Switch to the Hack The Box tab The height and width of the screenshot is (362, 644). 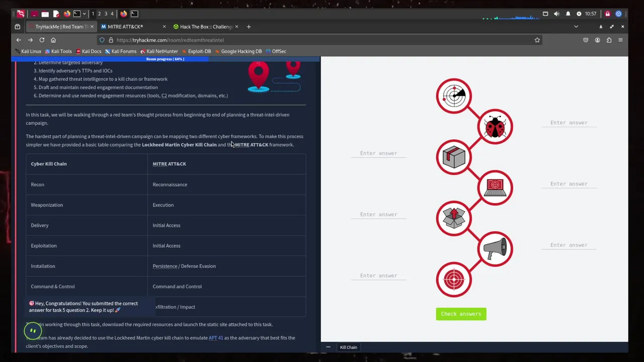(206, 27)
